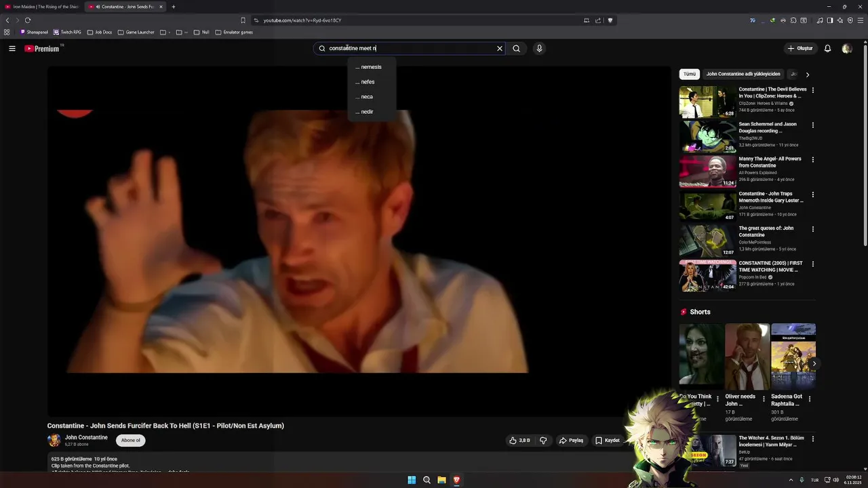Open options for 'The great quotes' video
Viewport: 868px width, 488px height.
pos(813,229)
